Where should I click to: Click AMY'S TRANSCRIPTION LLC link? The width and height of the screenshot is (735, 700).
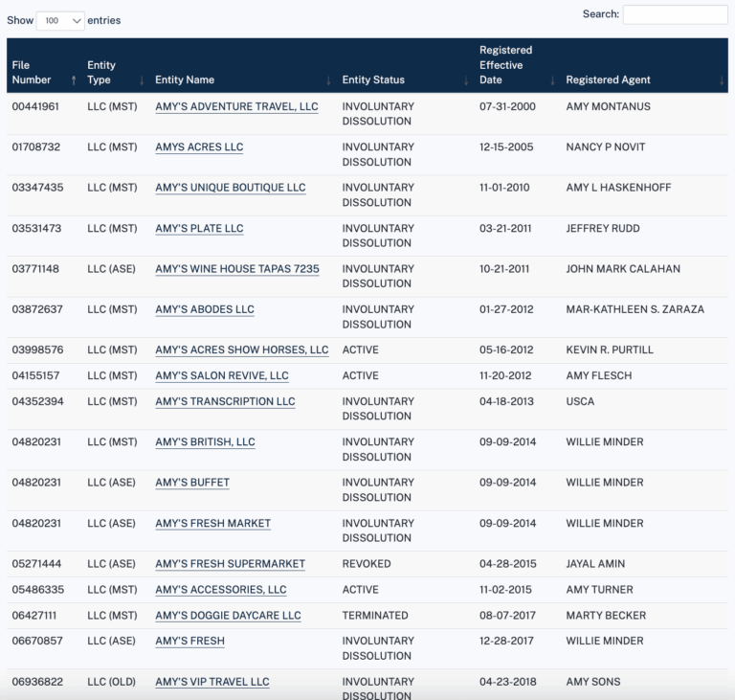point(225,402)
